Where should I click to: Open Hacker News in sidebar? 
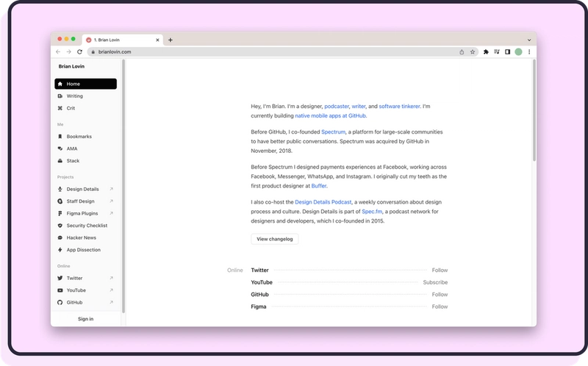(x=85, y=237)
